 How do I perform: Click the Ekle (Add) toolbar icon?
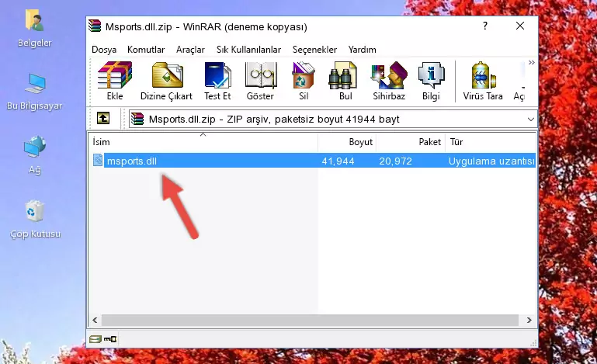pyautogui.click(x=115, y=81)
